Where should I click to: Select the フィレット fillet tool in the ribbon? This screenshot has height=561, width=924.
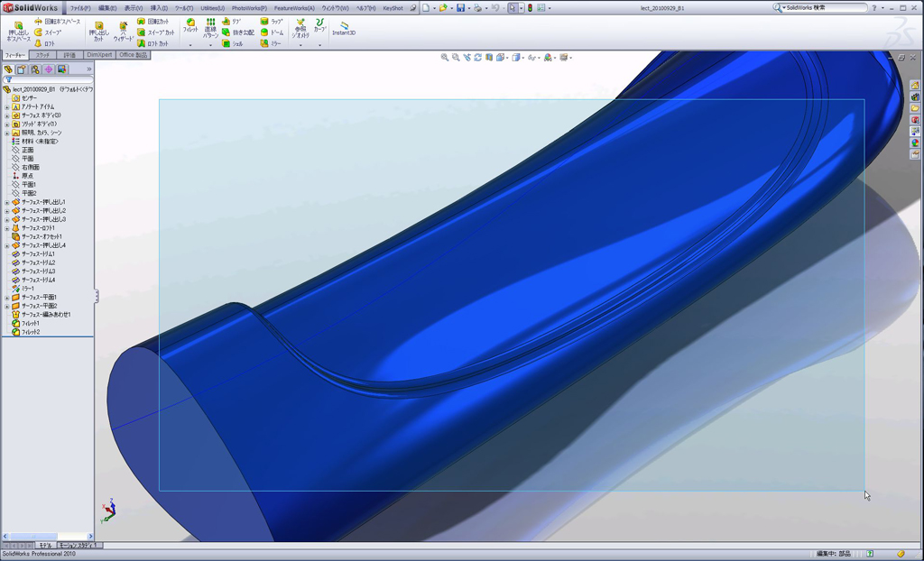(x=190, y=25)
